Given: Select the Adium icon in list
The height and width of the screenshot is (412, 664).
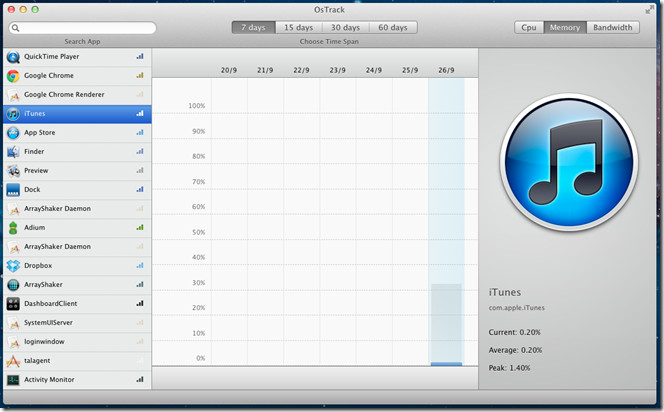Looking at the screenshot, I should (13, 228).
